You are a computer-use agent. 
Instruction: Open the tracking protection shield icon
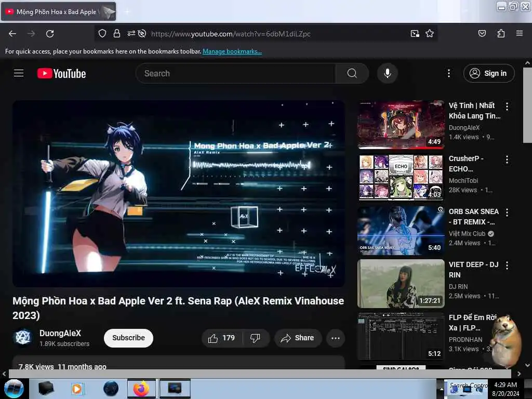pos(102,33)
